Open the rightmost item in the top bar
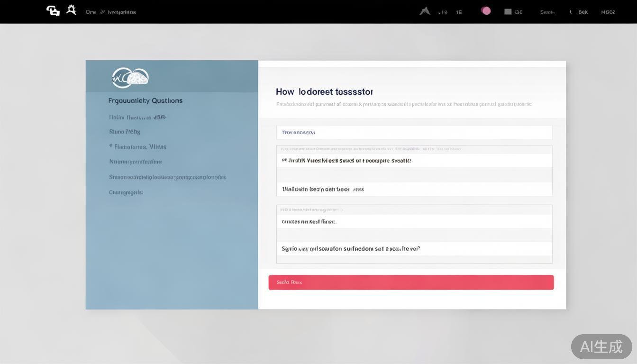Screen dimensions: 637x364 point(608,12)
